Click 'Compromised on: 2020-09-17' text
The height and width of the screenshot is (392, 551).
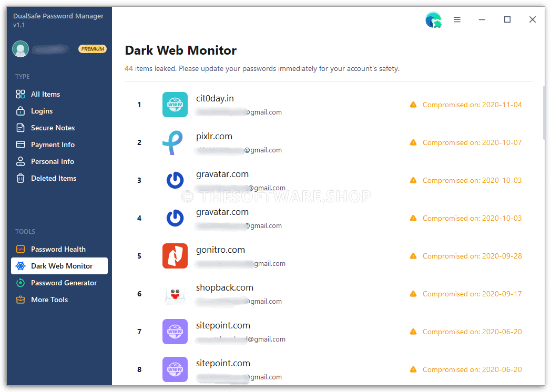point(472,294)
